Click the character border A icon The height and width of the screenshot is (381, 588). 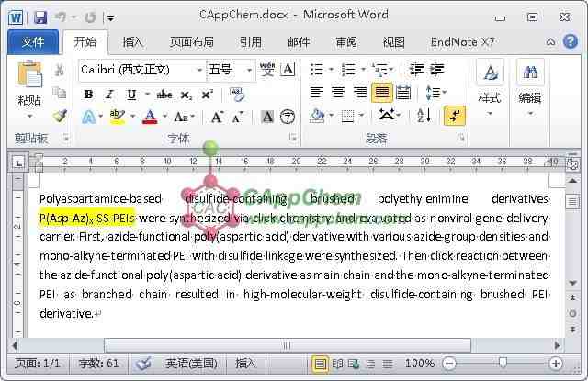(288, 70)
